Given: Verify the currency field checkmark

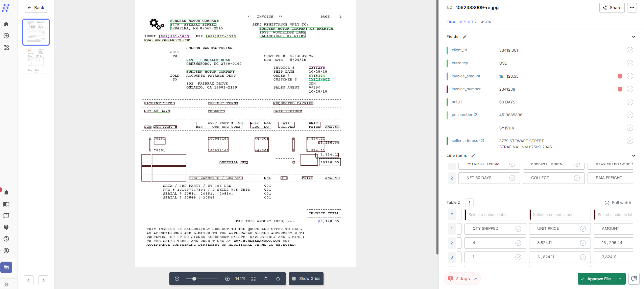Looking at the screenshot, I should (x=630, y=63).
